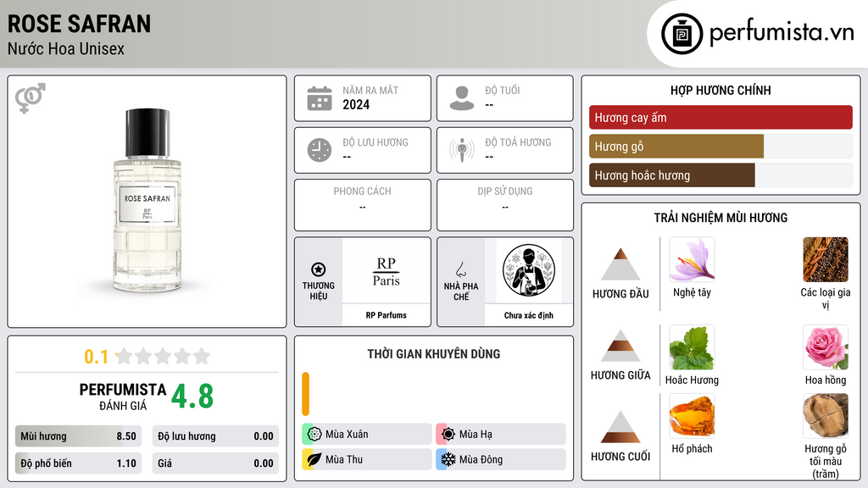This screenshot has height=488, width=868.
Task: Click the Hương đầu pyramid icon
Action: 620,264
